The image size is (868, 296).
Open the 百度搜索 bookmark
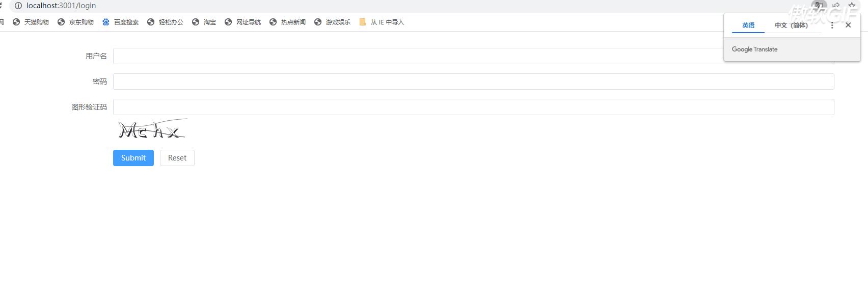coord(120,22)
